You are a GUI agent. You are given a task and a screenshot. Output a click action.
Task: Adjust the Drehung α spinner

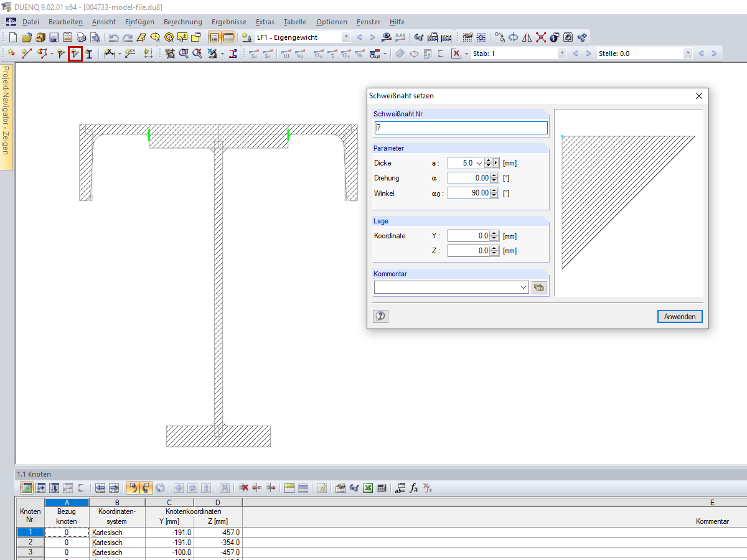(x=494, y=178)
